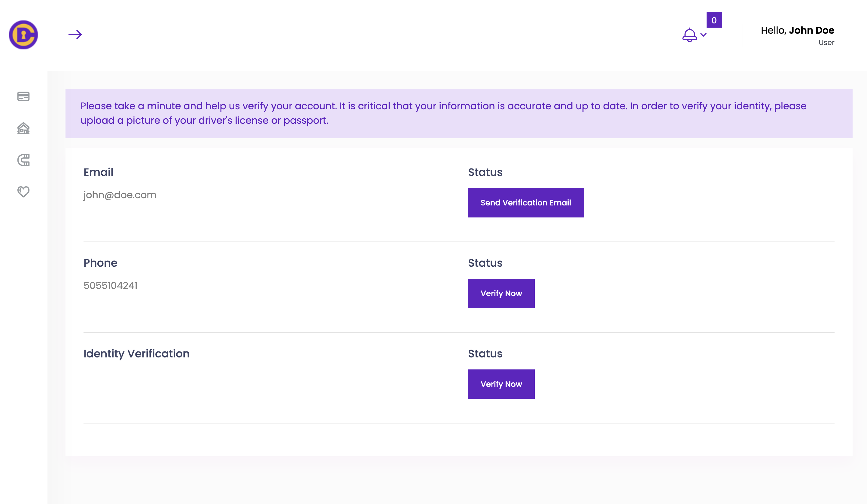Expand notifications dropdown chevron
The height and width of the screenshot is (504, 867).
tap(704, 35)
